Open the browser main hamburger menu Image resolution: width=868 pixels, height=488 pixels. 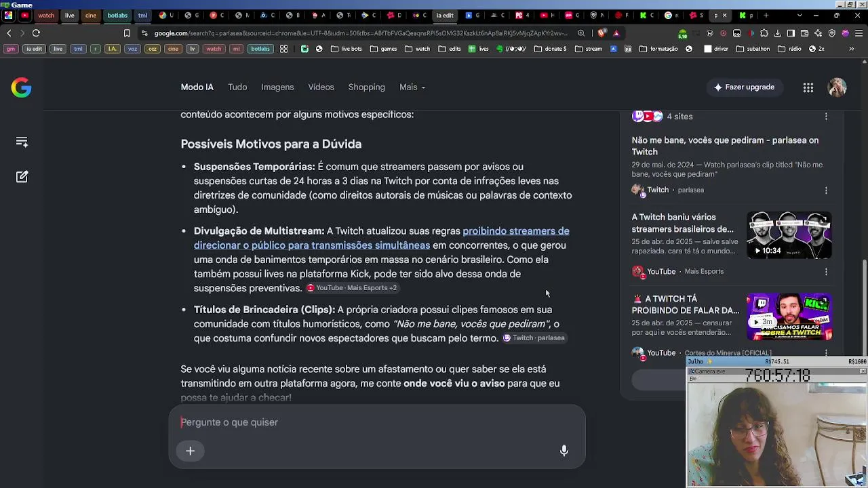click(859, 33)
